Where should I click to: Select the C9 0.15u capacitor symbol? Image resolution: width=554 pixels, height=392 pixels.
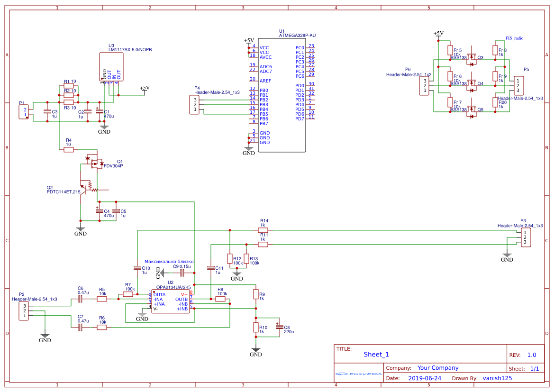(182, 272)
